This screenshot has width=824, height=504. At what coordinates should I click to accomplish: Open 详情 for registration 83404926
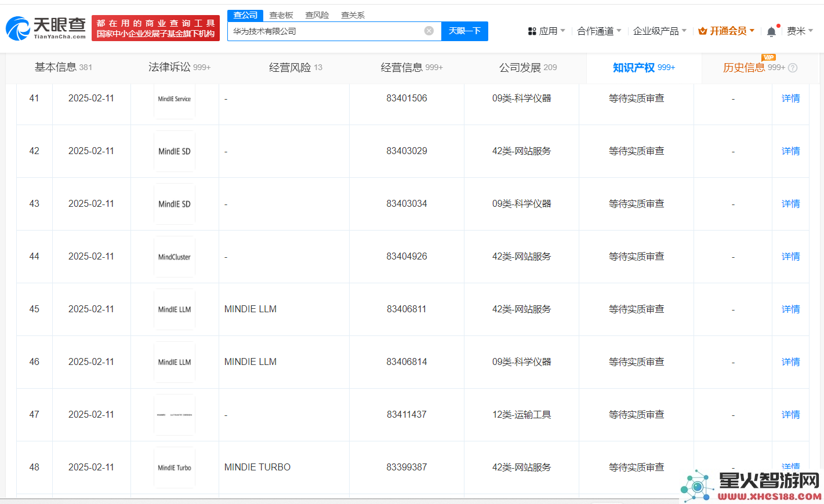(x=790, y=257)
